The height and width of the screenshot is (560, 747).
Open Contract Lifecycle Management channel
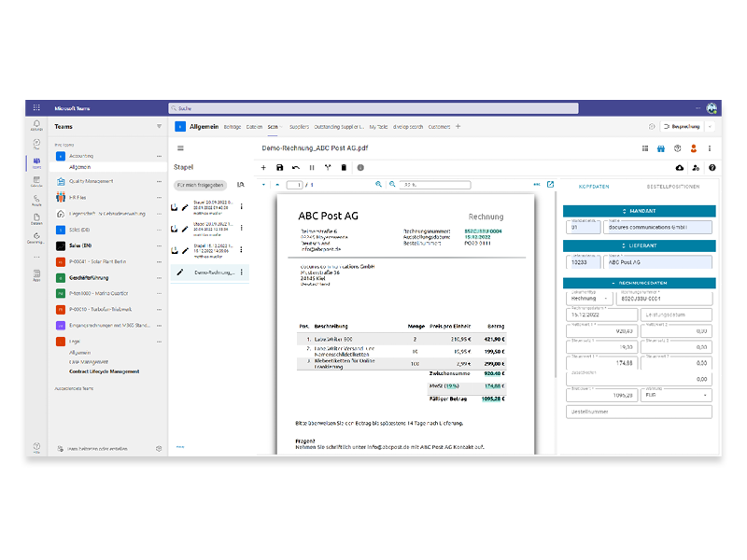[105, 371]
